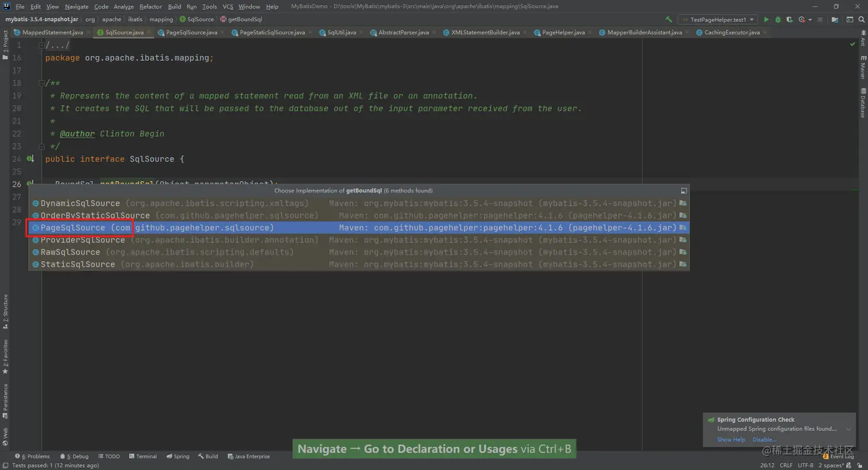The width and height of the screenshot is (868, 470).
Task: Open the TODO tool window
Action: (x=108, y=456)
